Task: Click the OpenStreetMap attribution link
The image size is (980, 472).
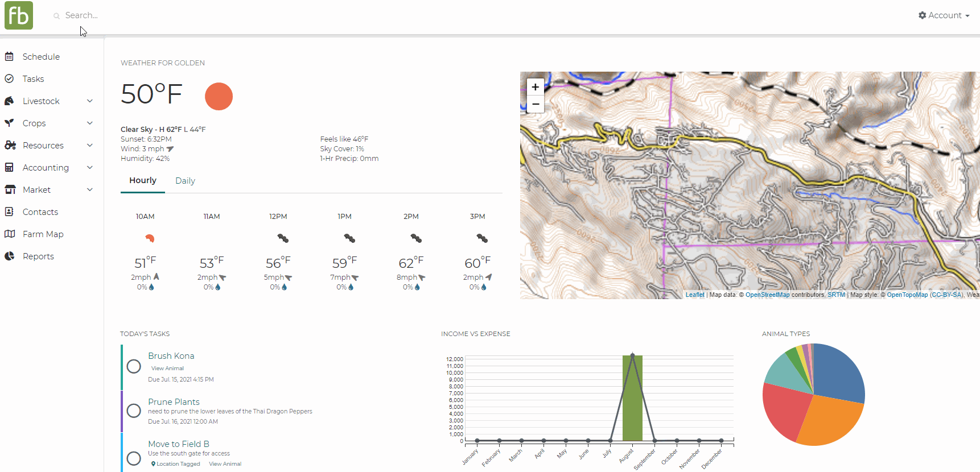Action: click(x=768, y=295)
